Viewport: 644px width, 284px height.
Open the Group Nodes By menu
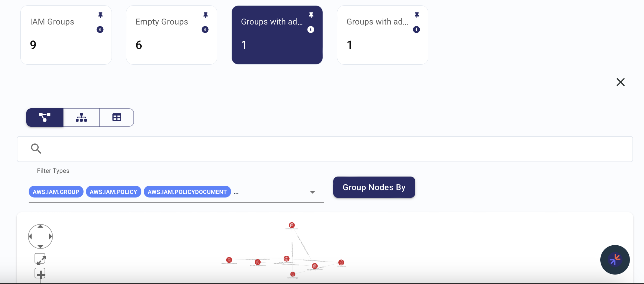coord(374,187)
